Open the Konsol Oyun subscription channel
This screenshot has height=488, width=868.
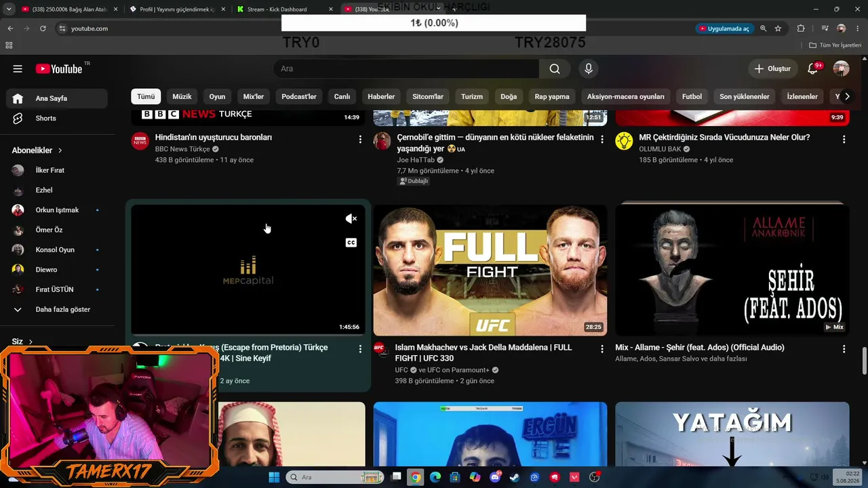click(57, 249)
